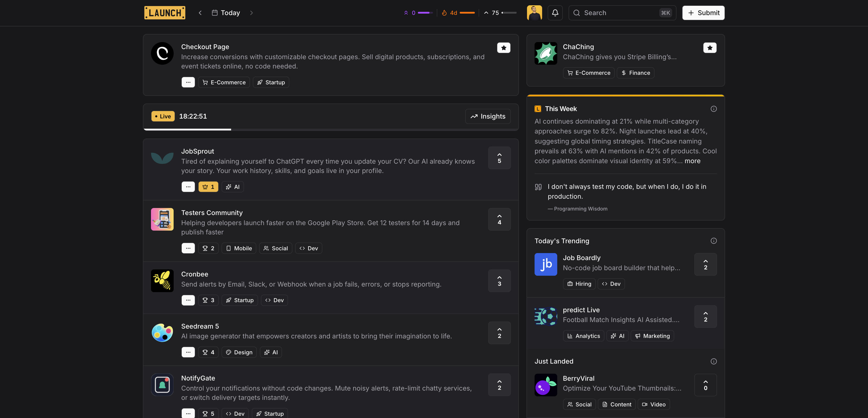Upvote NotifyGate
This screenshot has width=868, height=418.
pyautogui.click(x=499, y=385)
